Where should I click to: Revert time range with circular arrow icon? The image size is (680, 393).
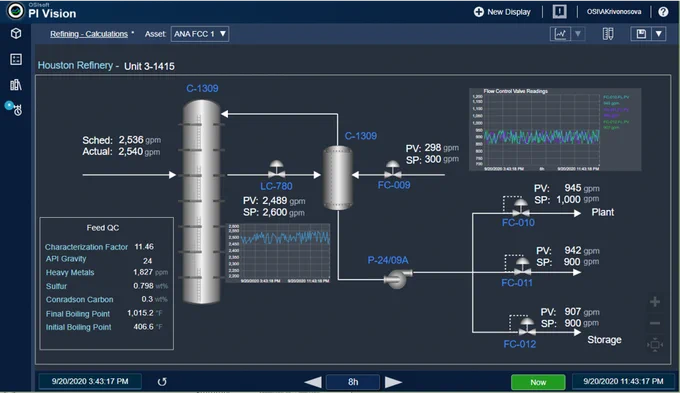(x=162, y=382)
